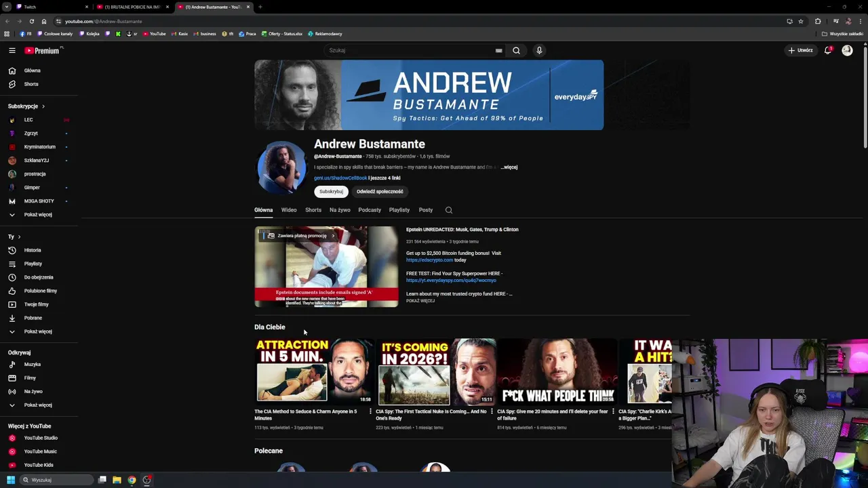Search within channel using magnifier icon
Image resolution: width=868 pixels, height=488 pixels.
(448, 210)
